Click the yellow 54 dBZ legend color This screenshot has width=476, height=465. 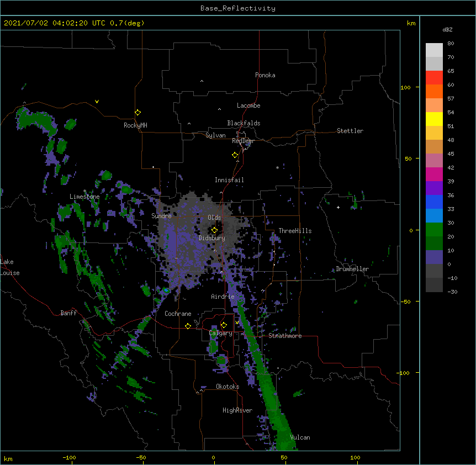434,119
